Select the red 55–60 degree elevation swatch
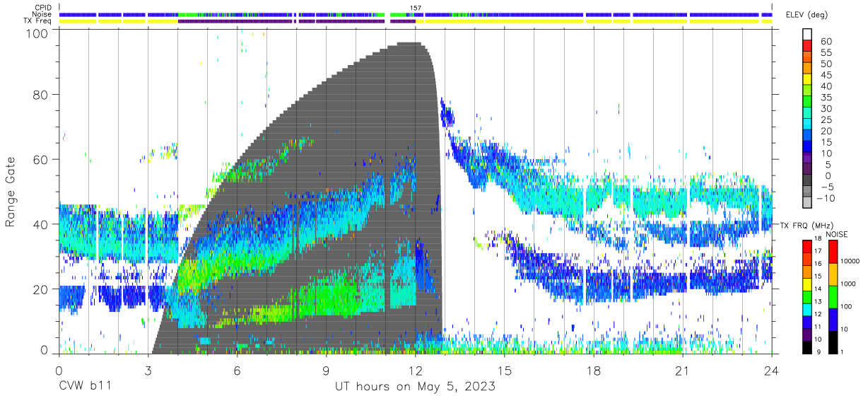868x401 pixels. coord(808,47)
